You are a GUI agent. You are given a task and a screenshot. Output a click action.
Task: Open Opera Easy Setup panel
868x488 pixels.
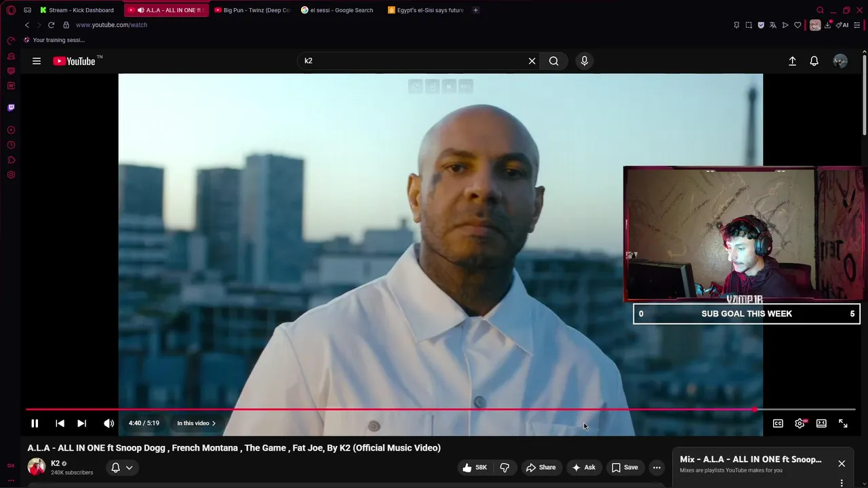point(857,25)
